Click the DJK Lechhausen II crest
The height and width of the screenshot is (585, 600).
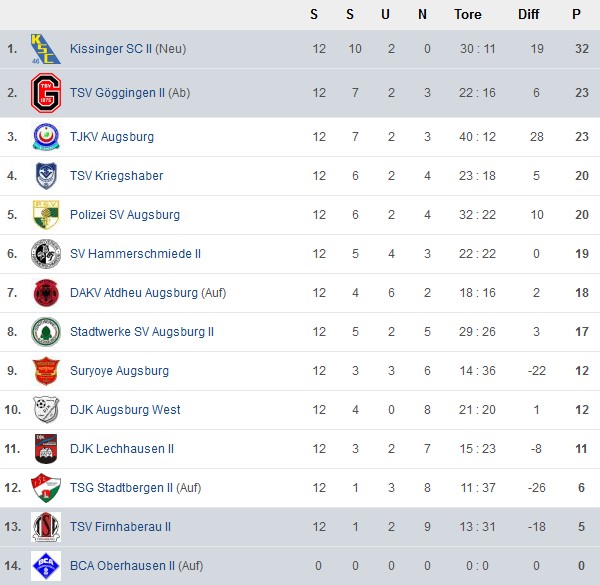[x=46, y=449]
